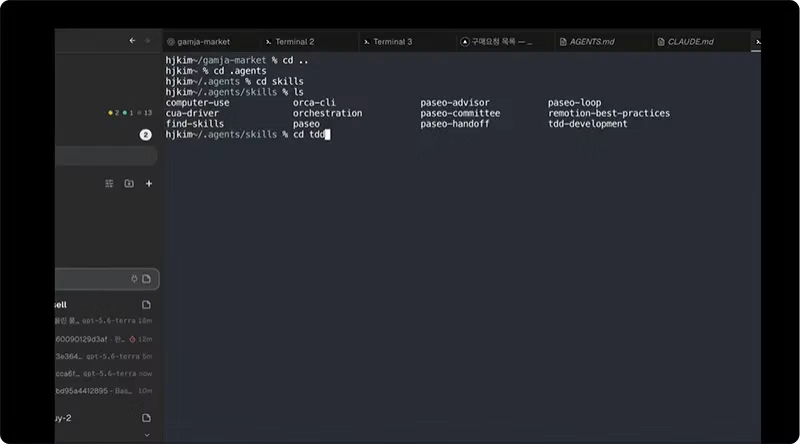Click the sidebar search field
Image resolution: width=800 pixels, height=444 pixels.
point(106,156)
